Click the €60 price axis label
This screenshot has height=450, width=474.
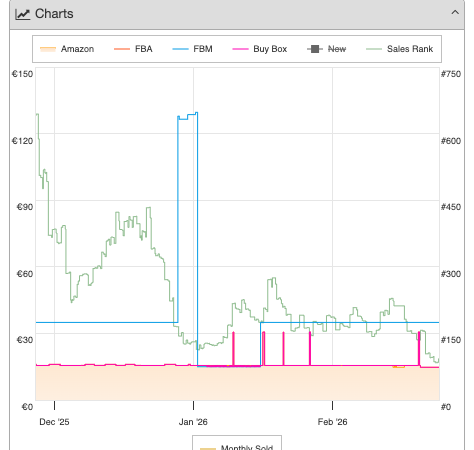25,274
